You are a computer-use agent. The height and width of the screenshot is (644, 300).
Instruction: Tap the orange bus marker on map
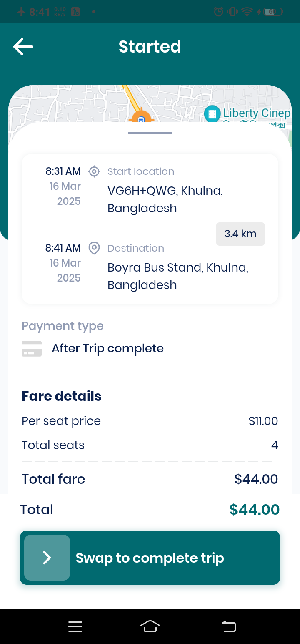141,117
